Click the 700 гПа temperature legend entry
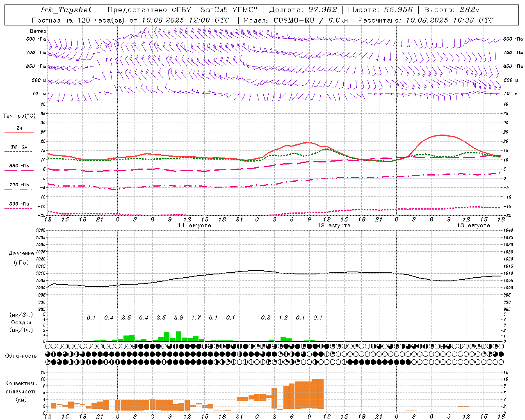Screen dimensions: 525x420 tap(19, 185)
